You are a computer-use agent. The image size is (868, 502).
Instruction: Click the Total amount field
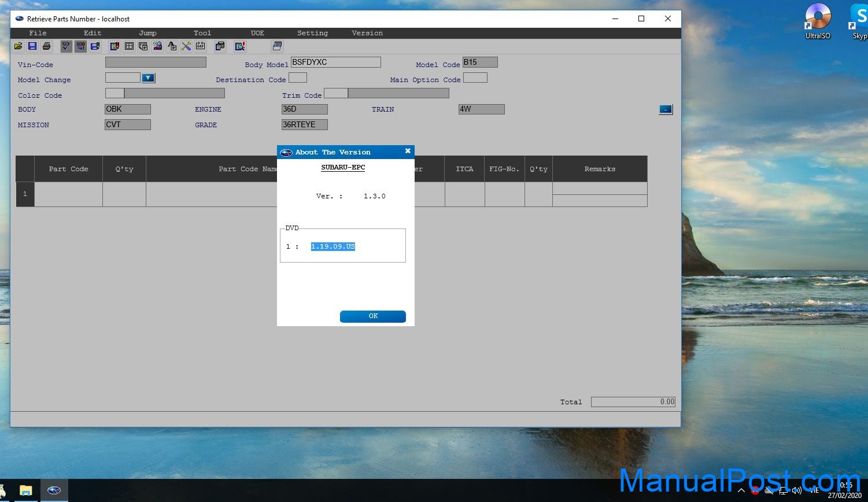(633, 402)
